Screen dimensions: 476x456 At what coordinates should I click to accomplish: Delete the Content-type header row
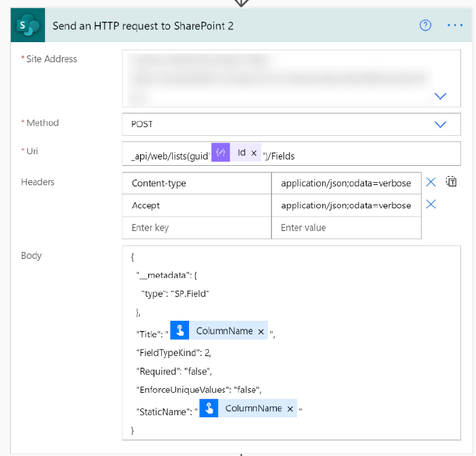tap(430, 182)
